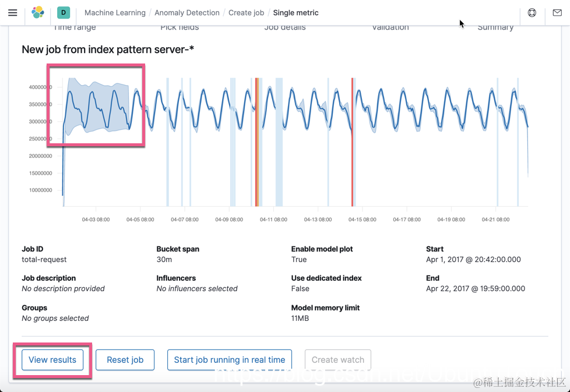Image resolution: width=570 pixels, height=392 pixels.
Task: Switch to the Pick fields step
Action: pos(180,27)
